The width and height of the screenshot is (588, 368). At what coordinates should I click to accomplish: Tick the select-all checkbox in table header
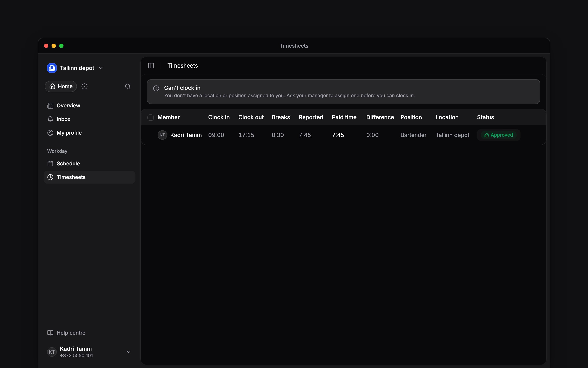click(151, 118)
